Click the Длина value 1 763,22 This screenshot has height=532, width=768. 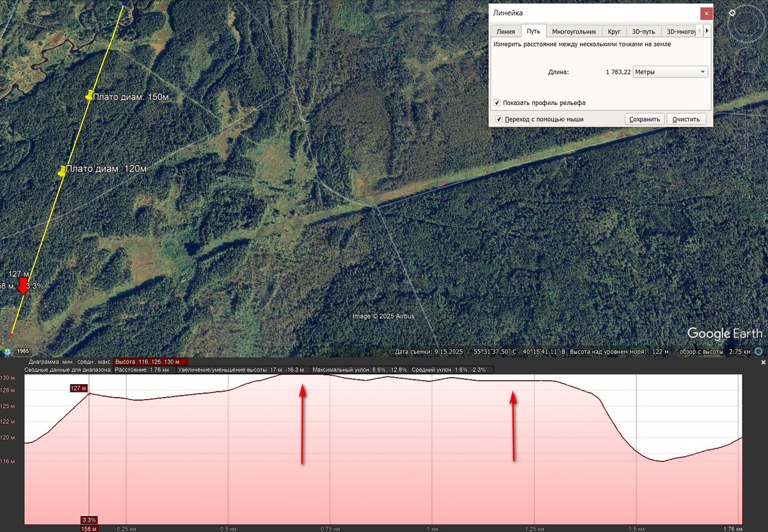pyautogui.click(x=618, y=72)
